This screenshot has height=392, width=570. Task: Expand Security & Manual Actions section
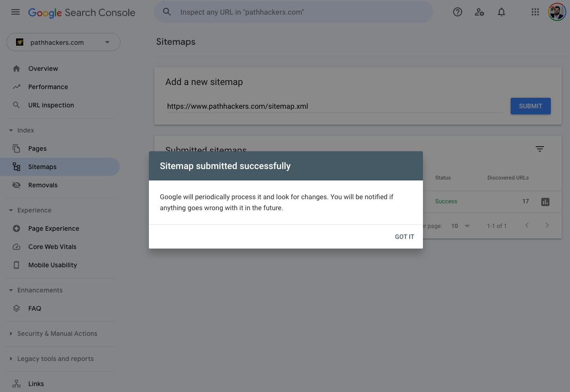point(11,334)
